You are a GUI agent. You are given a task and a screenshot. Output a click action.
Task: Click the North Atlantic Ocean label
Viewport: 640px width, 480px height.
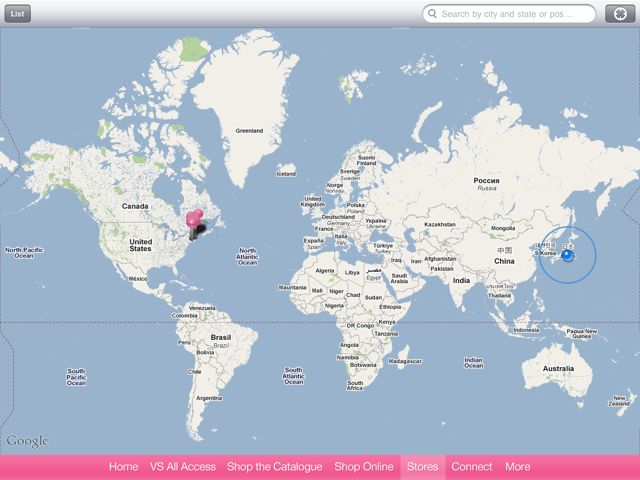click(x=247, y=256)
